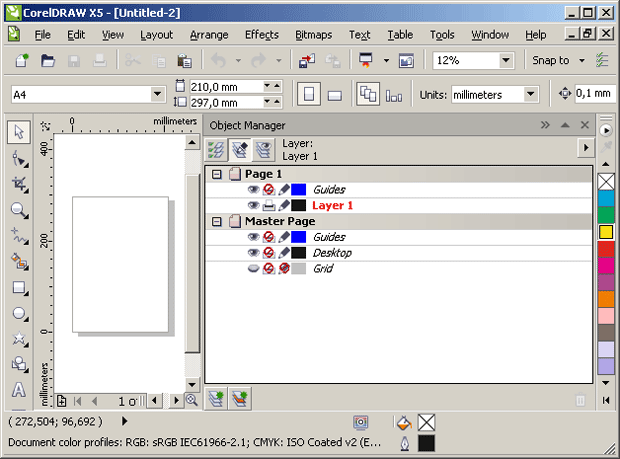Go to next page arrow in canvas scrollbar
The height and width of the screenshot is (459, 620).
click(x=176, y=401)
